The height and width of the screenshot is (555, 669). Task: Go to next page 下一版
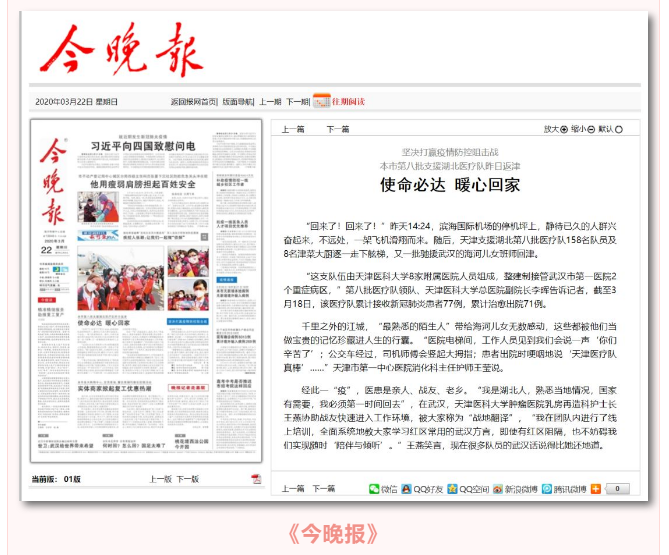[x=188, y=479]
